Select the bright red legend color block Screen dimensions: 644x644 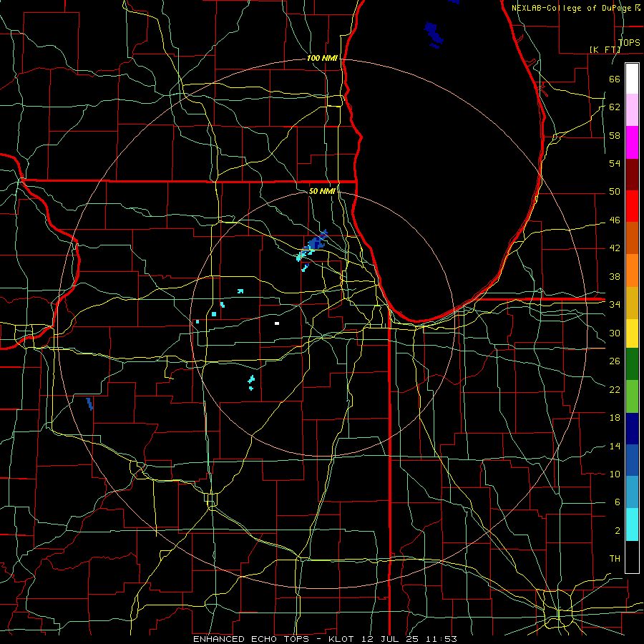tap(632, 206)
